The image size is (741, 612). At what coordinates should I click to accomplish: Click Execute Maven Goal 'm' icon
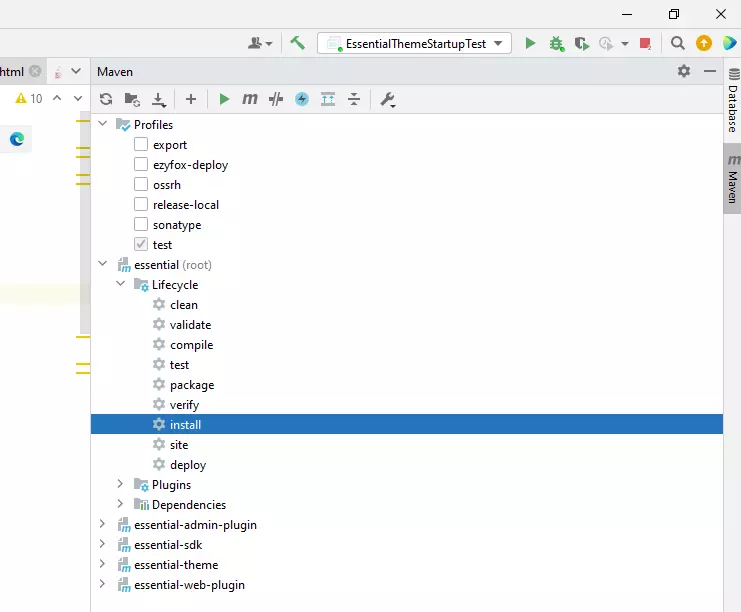coord(250,99)
